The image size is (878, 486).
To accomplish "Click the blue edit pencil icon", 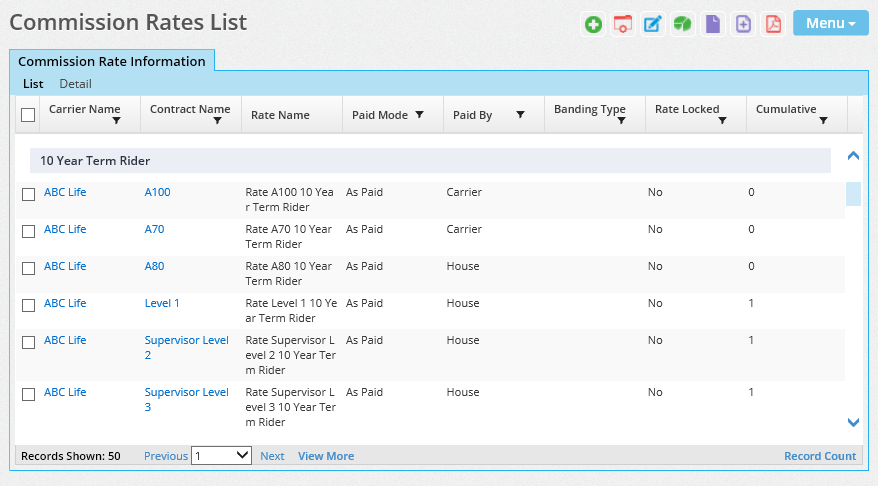I will [653, 24].
